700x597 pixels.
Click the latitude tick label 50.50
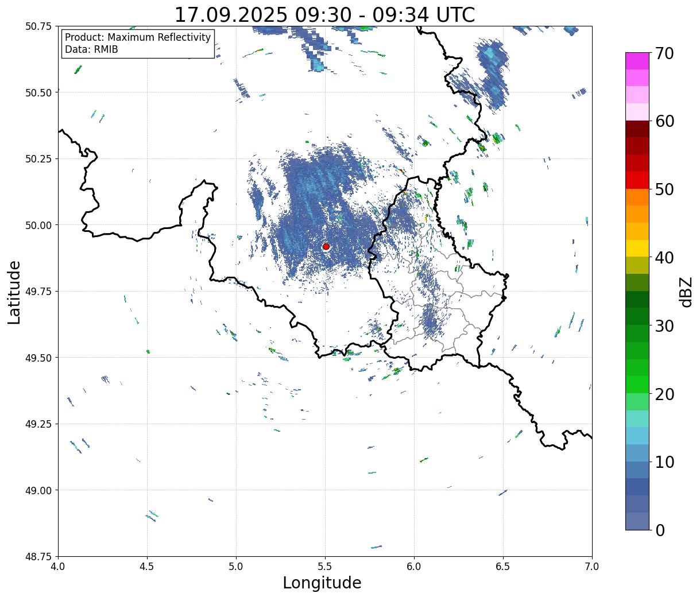click(38, 92)
